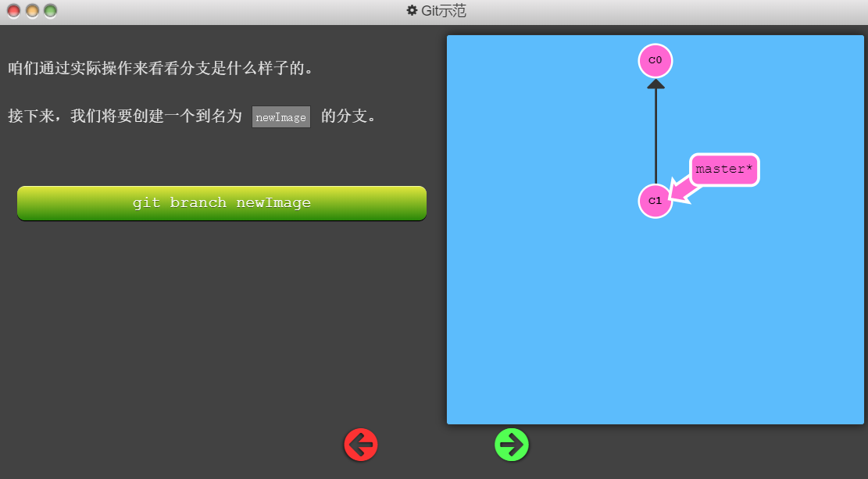Click the gear icon in the title bar
This screenshot has width=868, height=479.
tap(412, 11)
